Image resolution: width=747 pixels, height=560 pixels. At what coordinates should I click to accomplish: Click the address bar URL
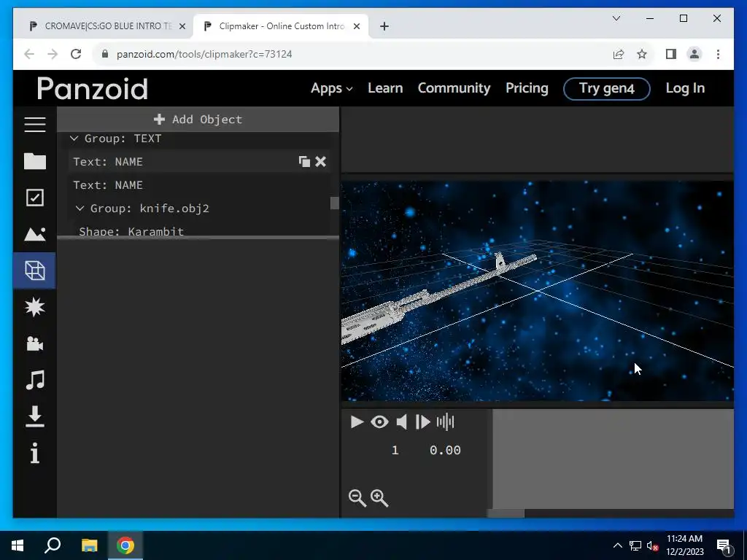coord(204,54)
